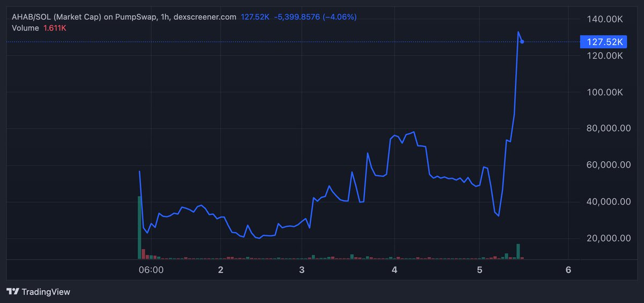Click the 140.00K price axis label
644x303 pixels.
pyautogui.click(x=604, y=19)
